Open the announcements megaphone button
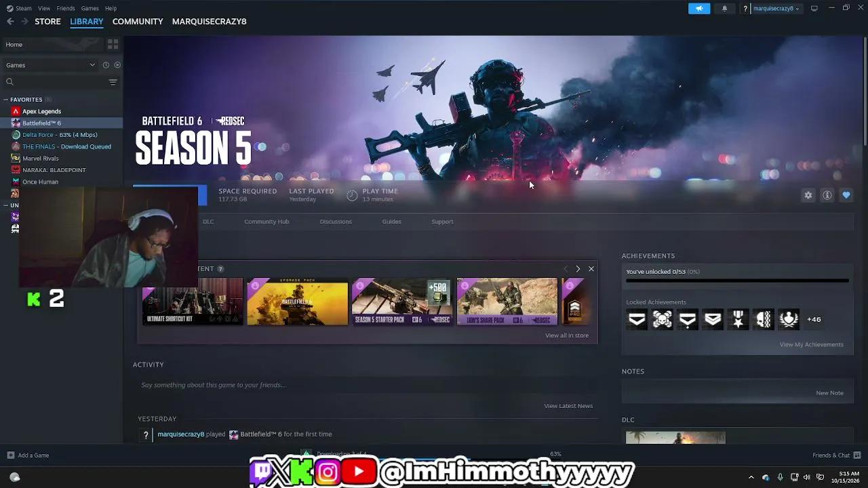This screenshot has width=868, height=488. point(699,8)
